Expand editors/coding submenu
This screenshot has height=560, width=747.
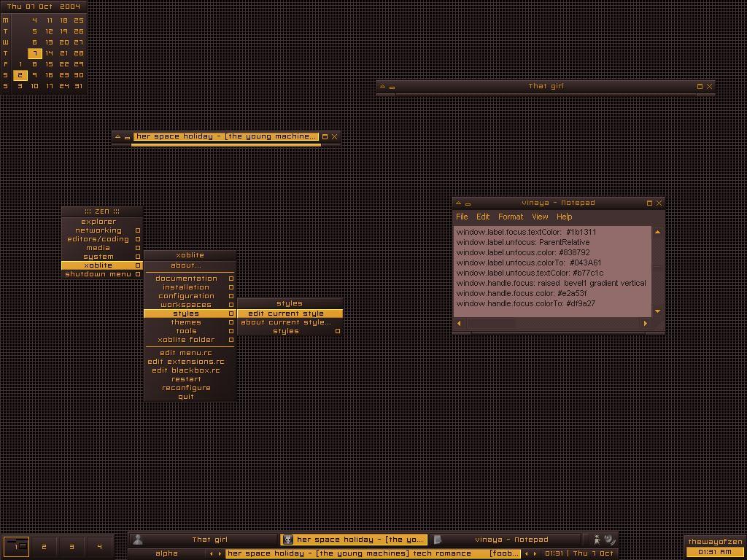[x=102, y=239]
